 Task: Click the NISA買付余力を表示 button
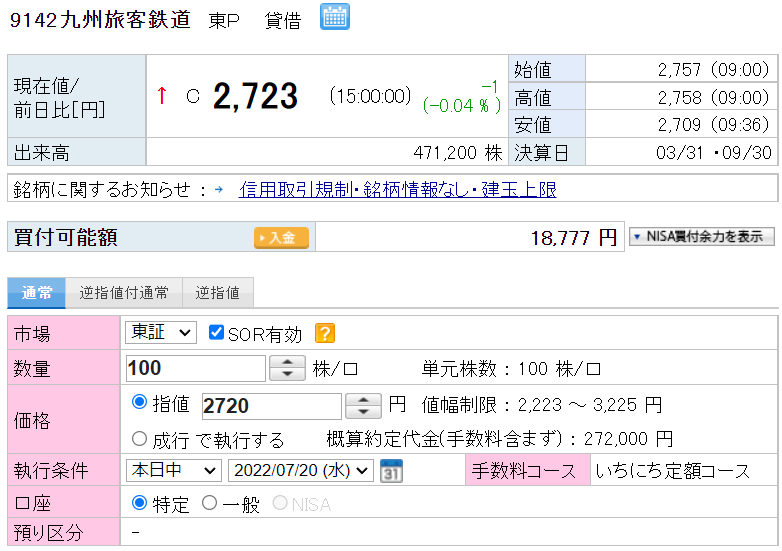click(x=701, y=237)
